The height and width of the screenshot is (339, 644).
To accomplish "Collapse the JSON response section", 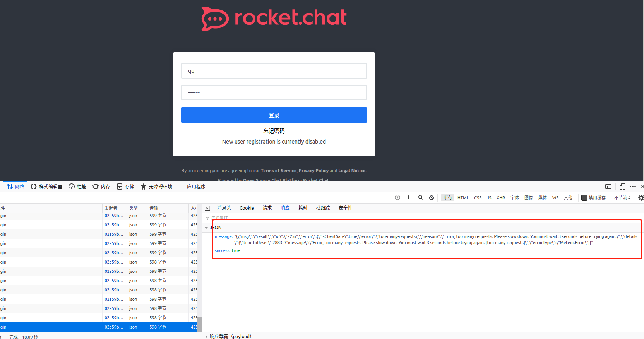I will point(206,228).
